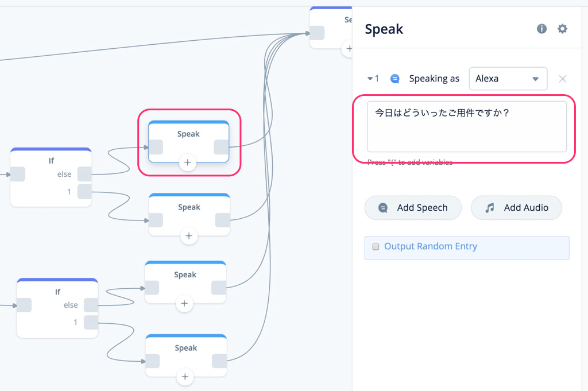Viewport: 588px width, 391px height.
Task: Click plus icon under highlighted Speak block
Action: tap(188, 162)
